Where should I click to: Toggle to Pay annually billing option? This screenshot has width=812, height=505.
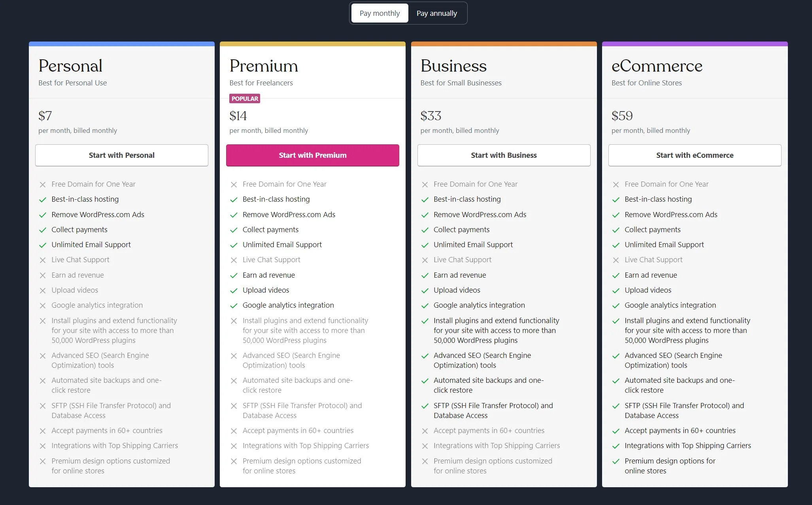click(x=437, y=13)
